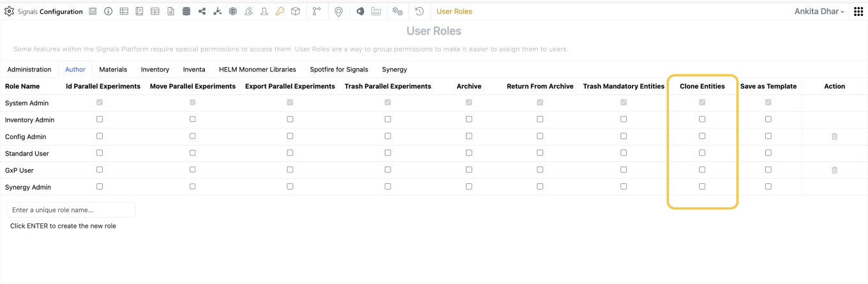Open the 3D cube icon
The width and height of the screenshot is (868, 284).
click(296, 11)
